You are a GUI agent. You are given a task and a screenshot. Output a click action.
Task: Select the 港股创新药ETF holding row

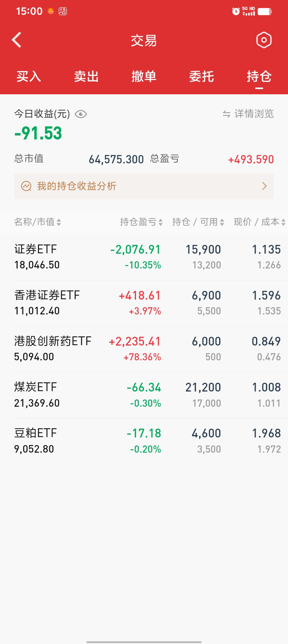144,349
